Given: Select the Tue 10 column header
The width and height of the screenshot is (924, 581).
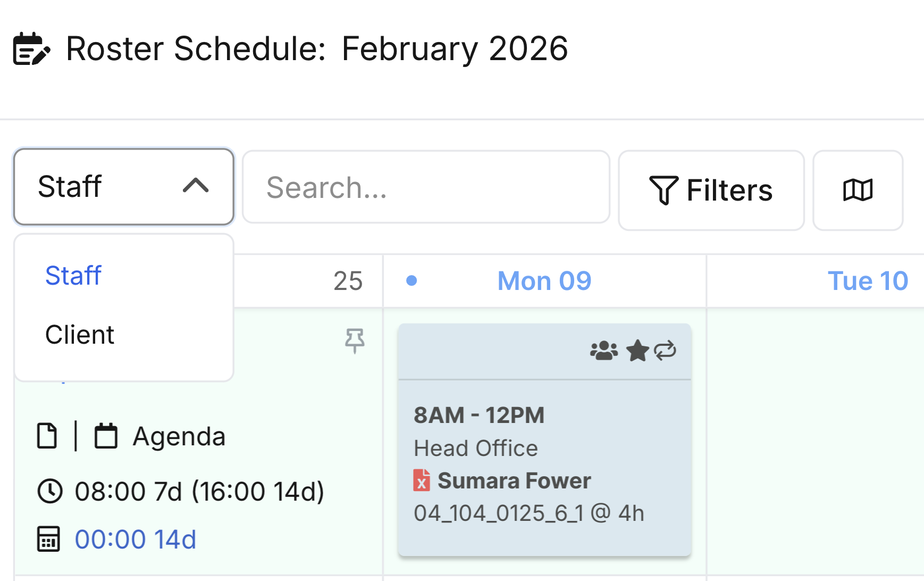Looking at the screenshot, I should click(x=867, y=281).
